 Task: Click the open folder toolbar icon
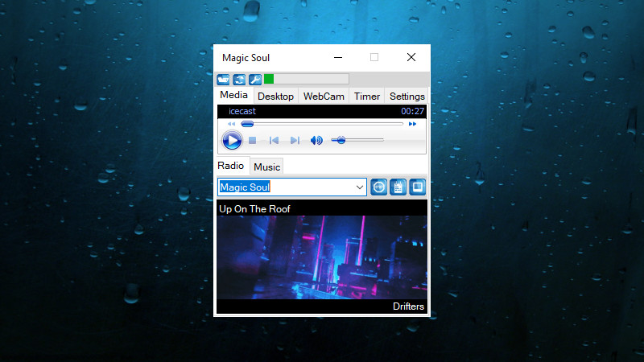pos(224,79)
